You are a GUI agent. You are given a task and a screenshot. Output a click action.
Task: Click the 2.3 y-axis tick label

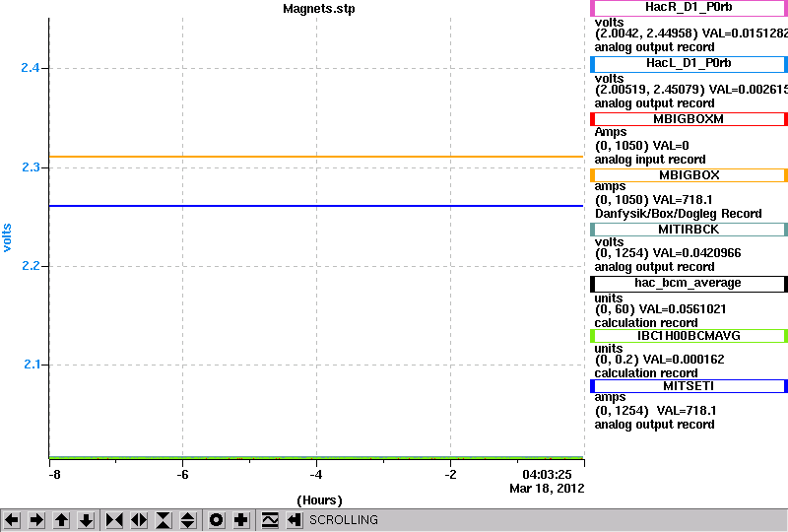pos(31,166)
